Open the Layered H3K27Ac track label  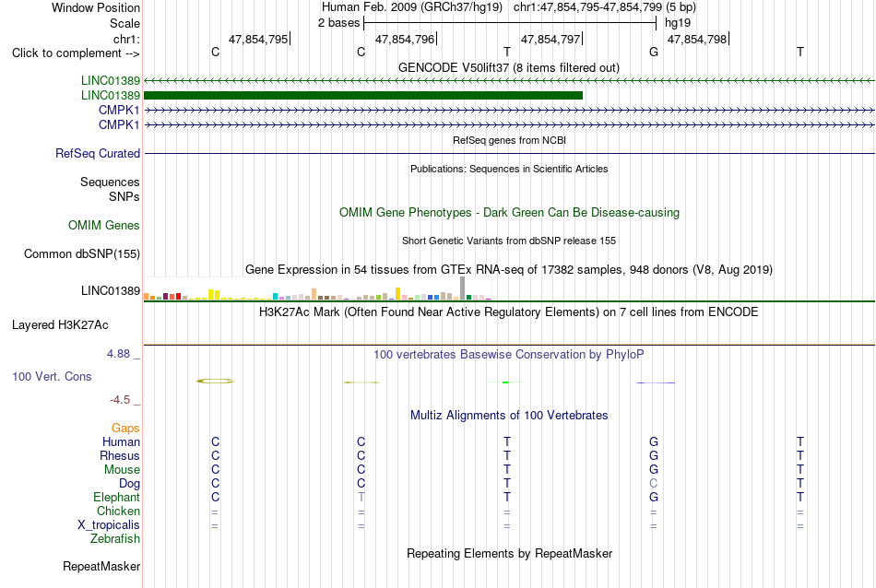(x=60, y=325)
